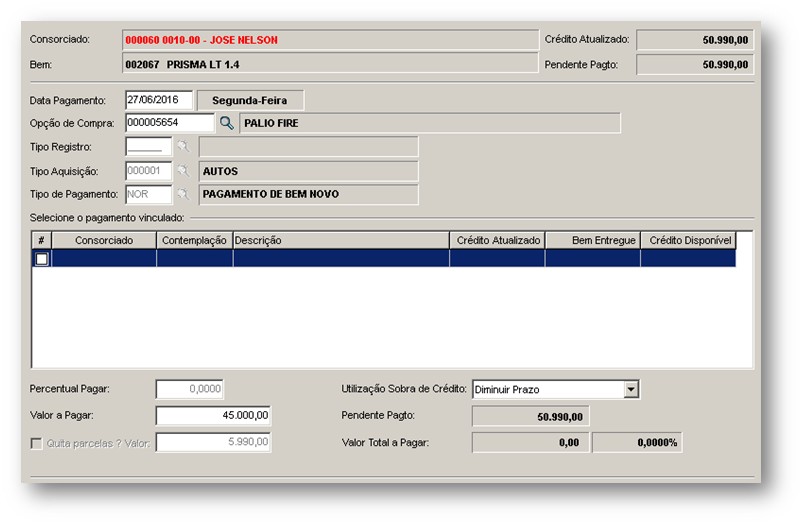Click the # column header

tap(41, 240)
